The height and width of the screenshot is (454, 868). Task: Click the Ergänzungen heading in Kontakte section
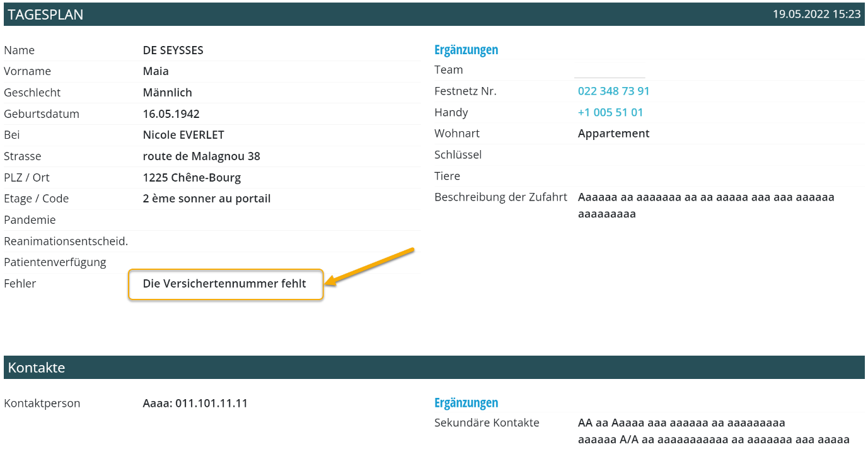click(466, 403)
